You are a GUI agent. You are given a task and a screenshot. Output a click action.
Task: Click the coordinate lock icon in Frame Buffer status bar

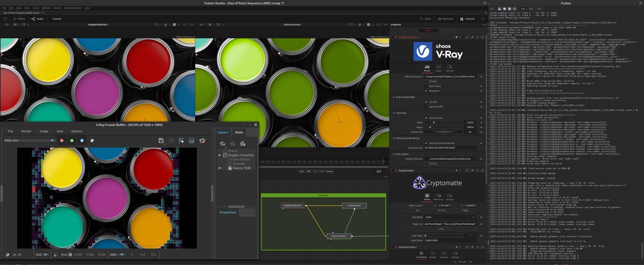tap(8, 255)
